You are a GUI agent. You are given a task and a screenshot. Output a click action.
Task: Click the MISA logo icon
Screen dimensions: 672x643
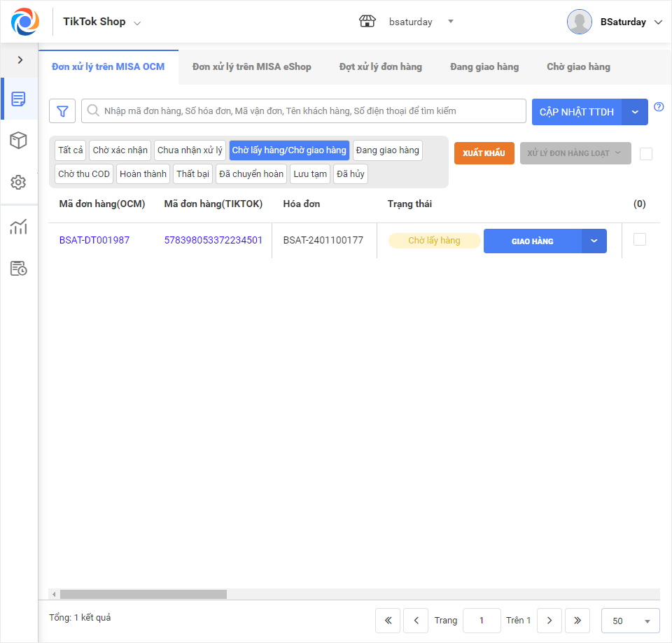click(25, 22)
